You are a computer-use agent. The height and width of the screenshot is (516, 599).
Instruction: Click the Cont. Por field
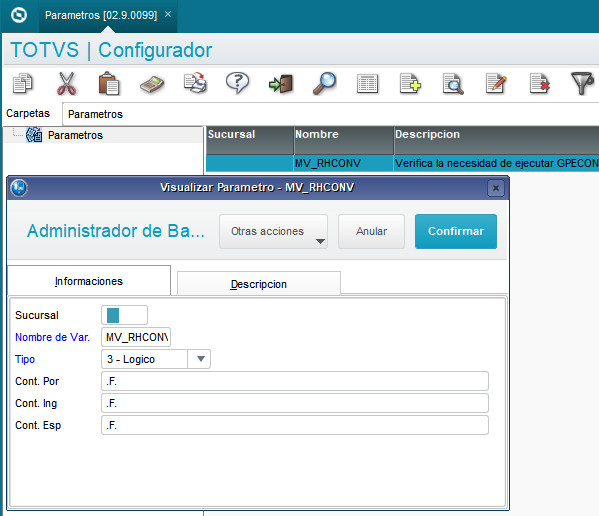point(295,381)
